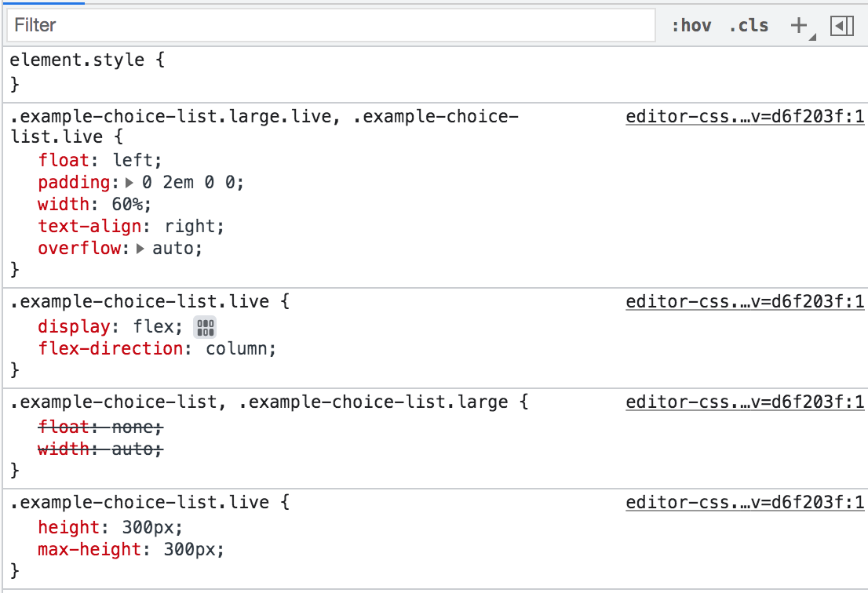The image size is (868, 593).
Task: Open the editor-css source link for the float: none rule
Action: (x=745, y=402)
